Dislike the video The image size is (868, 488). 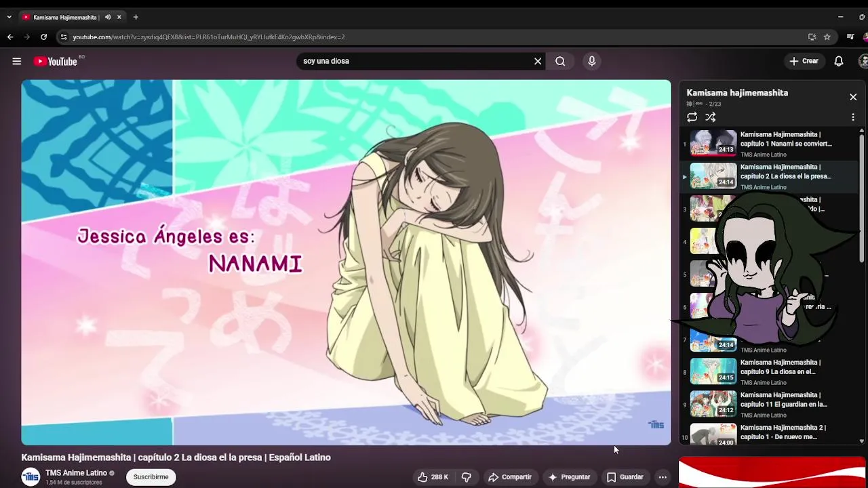467,477
